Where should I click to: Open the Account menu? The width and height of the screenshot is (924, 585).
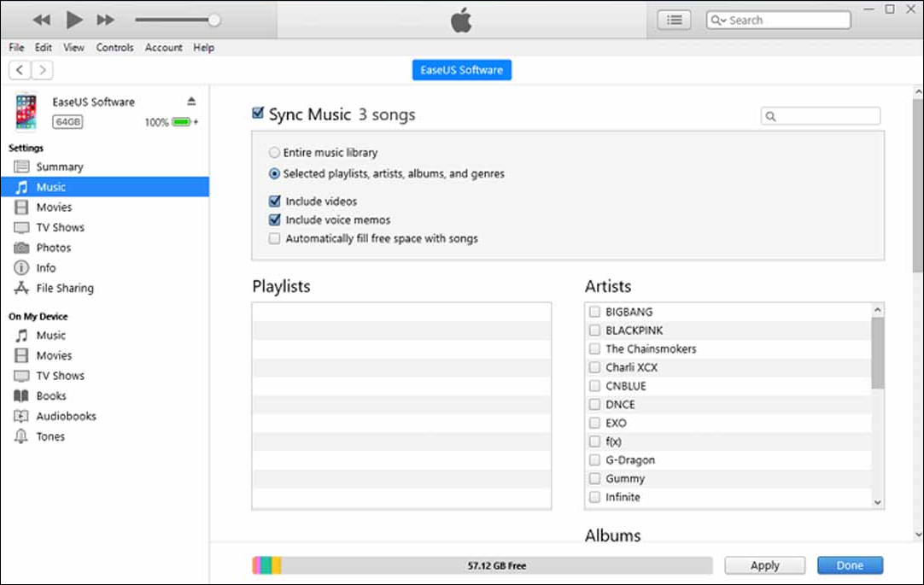(x=163, y=48)
